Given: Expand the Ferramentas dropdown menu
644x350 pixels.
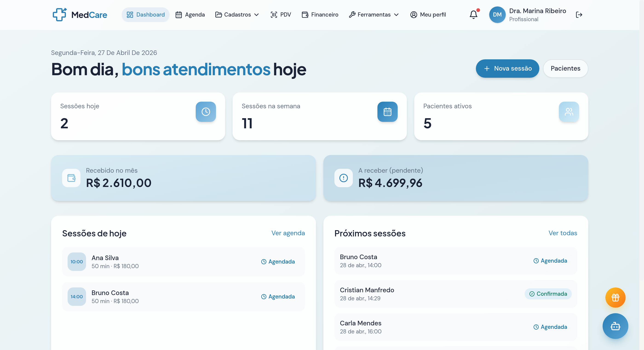Looking at the screenshot, I should click(374, 15).
